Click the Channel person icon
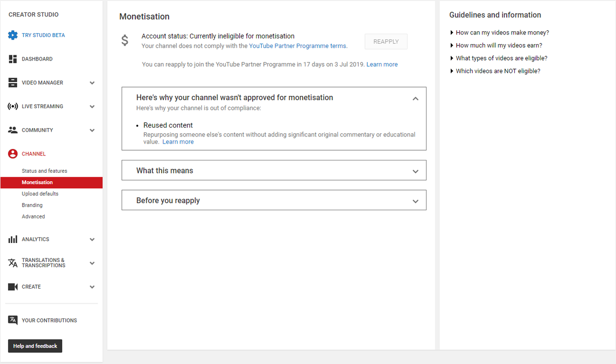Image resolution: width=616 pixels, height=364 pixels. click(13, 154)
